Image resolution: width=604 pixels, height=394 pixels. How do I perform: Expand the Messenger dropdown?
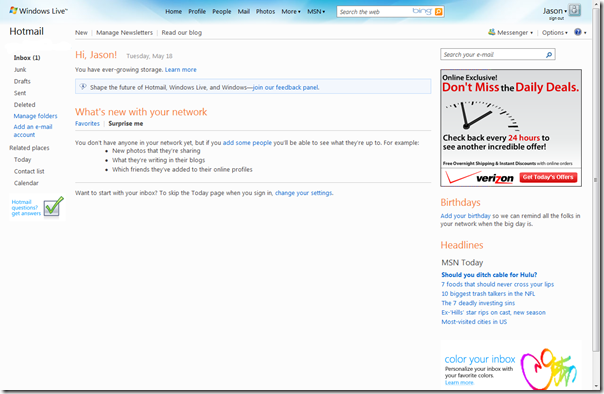(x=515, y=33)
